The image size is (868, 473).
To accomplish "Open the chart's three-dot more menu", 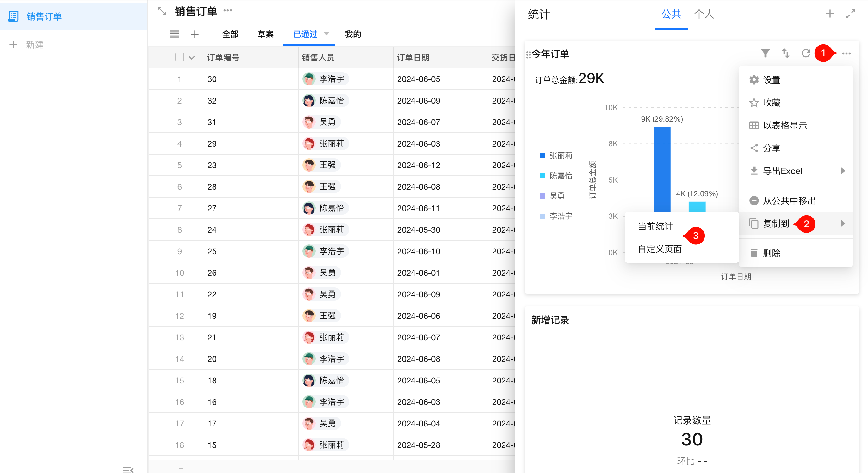I will pos(846,54).
